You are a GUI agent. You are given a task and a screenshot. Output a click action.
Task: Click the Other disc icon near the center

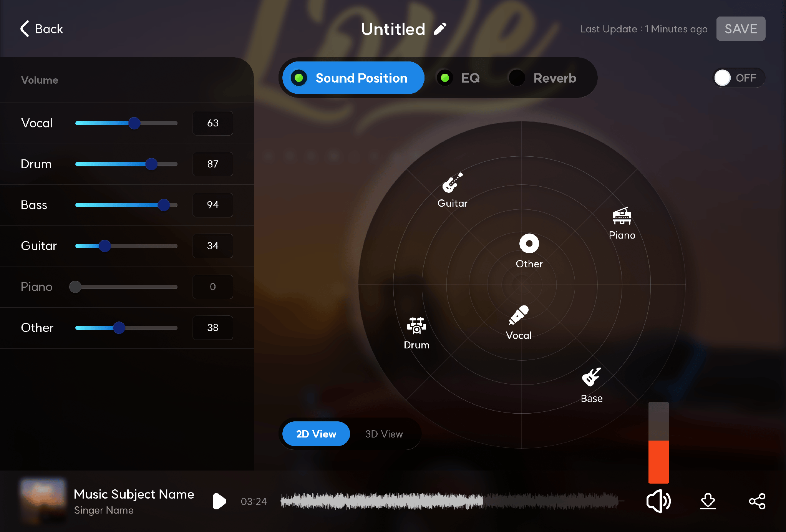[x=529, y=244]
